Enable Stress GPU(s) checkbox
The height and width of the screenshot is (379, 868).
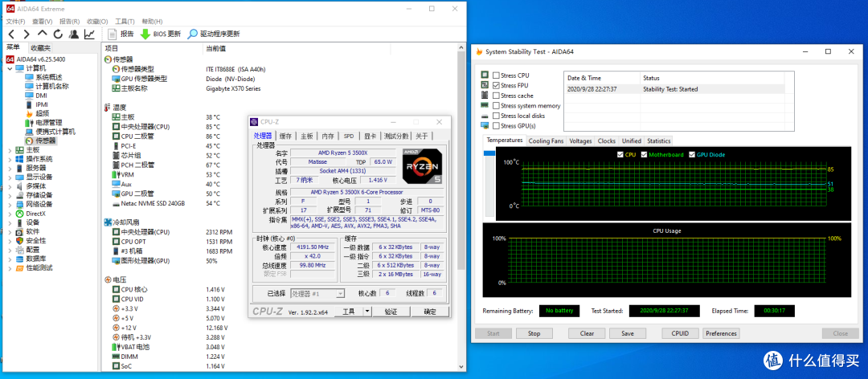[x=496, y=125]
